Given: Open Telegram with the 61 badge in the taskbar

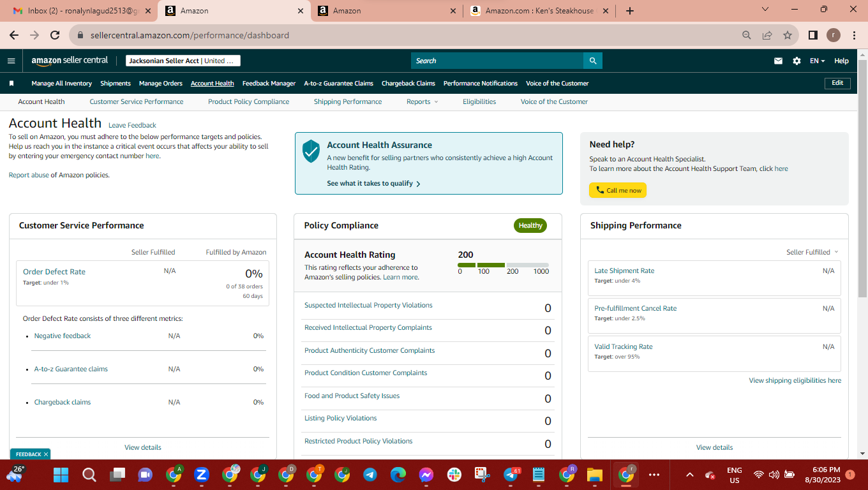Looking at the screenshot, I should 511,475.
